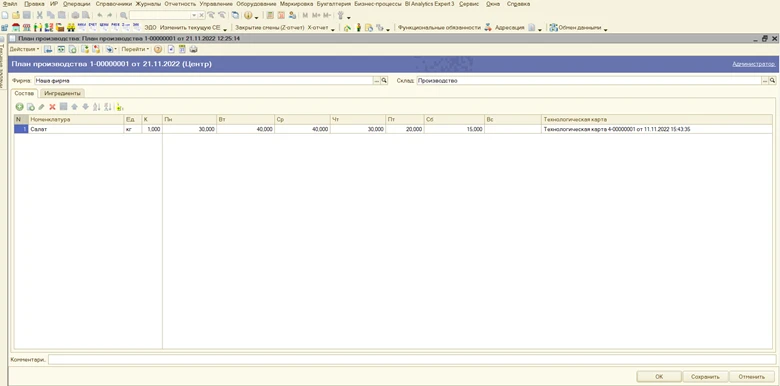Copy the row with the duplicate row icon

[30, 106]
